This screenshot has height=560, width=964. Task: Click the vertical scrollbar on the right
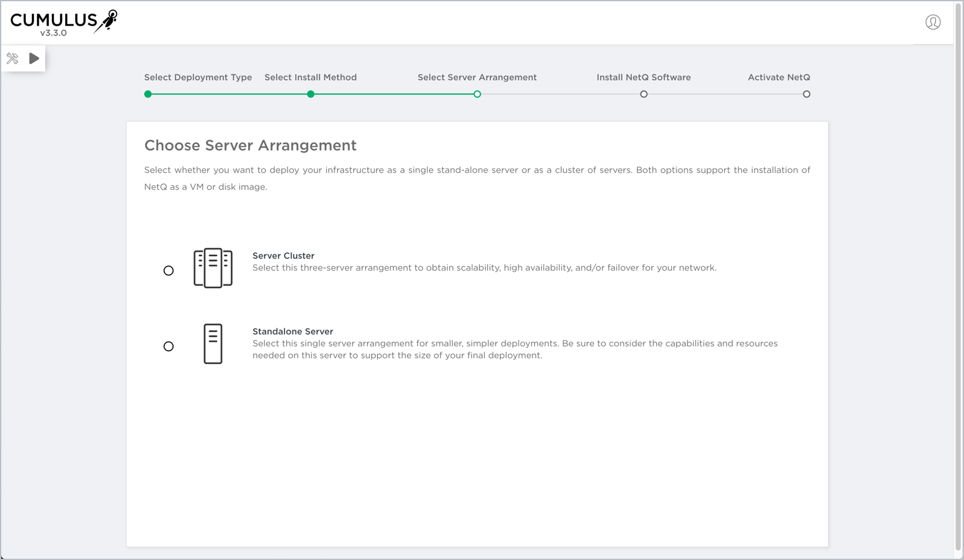[x=958, y=276]
